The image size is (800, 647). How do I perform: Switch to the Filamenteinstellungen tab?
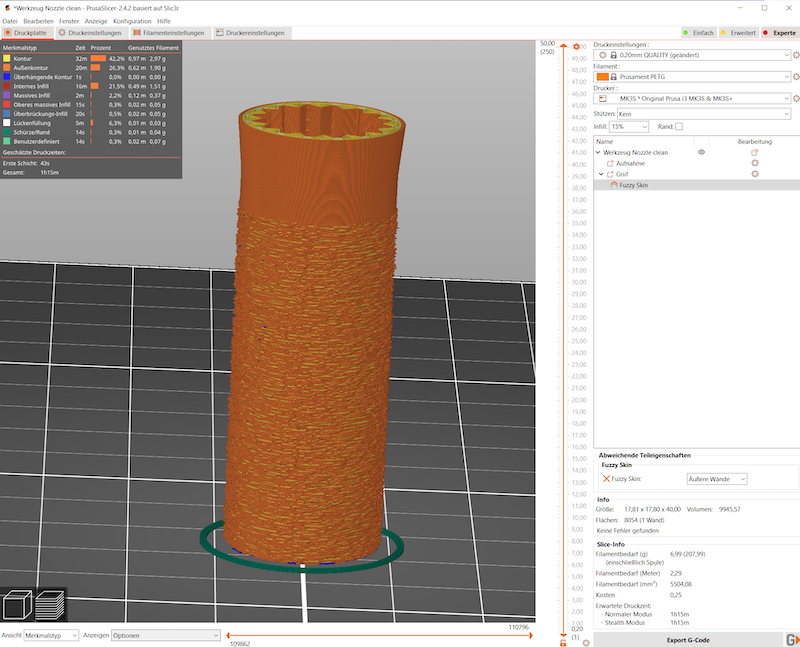coord(169,33)
